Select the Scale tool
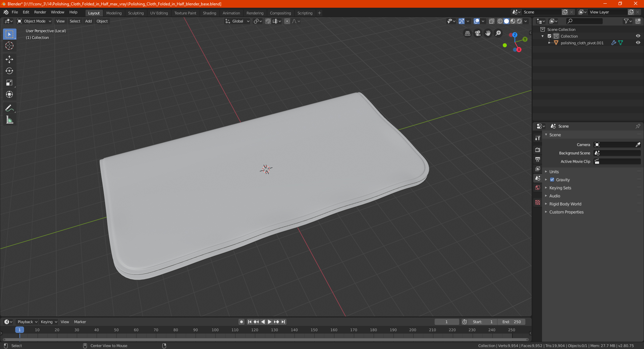 click(x=9, y=83)
